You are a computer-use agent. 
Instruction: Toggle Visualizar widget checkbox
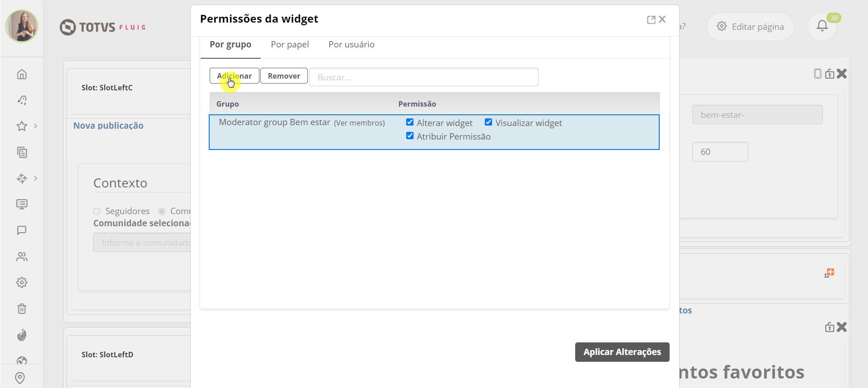click(488, 122)
